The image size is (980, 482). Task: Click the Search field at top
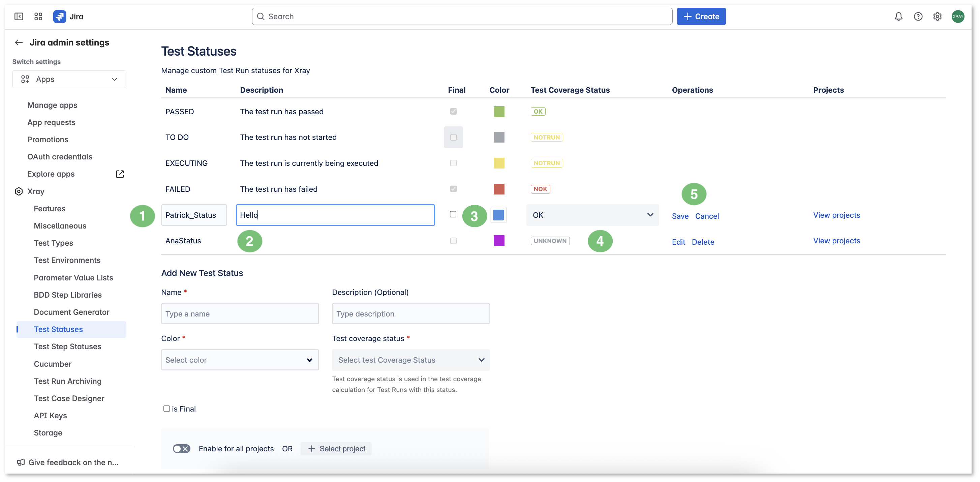462,17
